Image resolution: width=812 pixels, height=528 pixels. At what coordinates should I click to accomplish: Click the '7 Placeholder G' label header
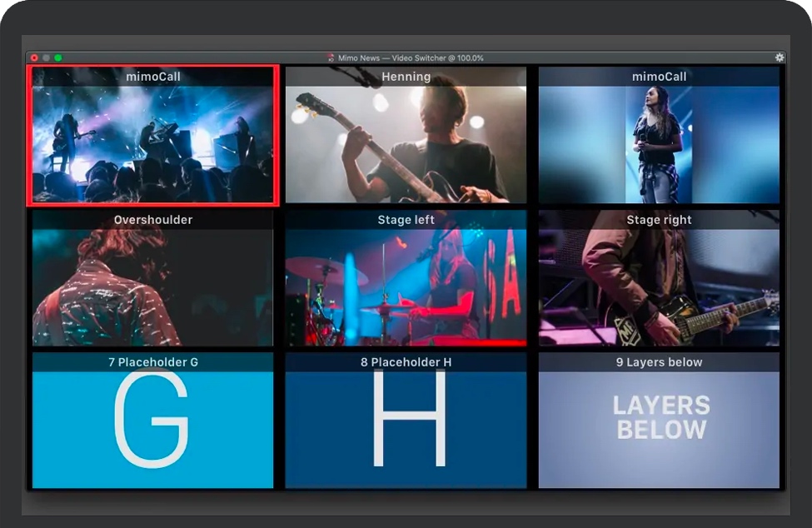152,362
